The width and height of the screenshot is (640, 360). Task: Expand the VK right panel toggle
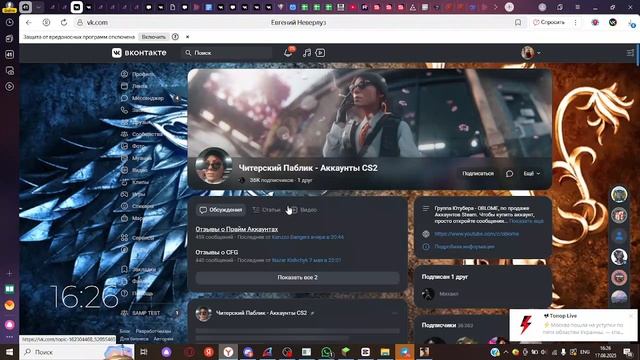[x=630, y=53]
